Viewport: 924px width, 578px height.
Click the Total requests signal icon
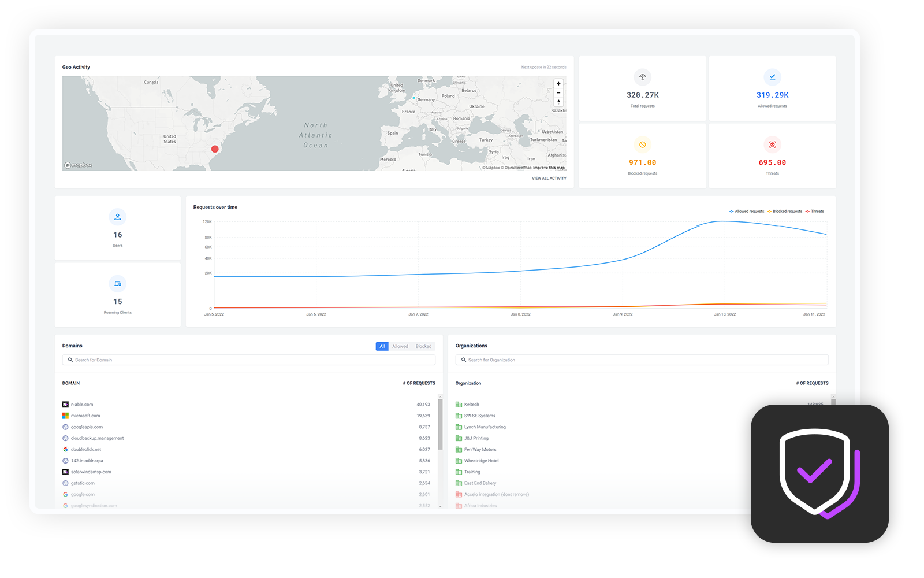coord(642,77)
